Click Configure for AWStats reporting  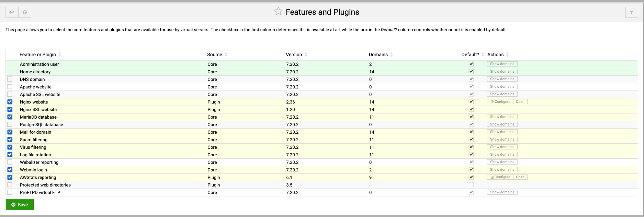click(x=500, y=177)
